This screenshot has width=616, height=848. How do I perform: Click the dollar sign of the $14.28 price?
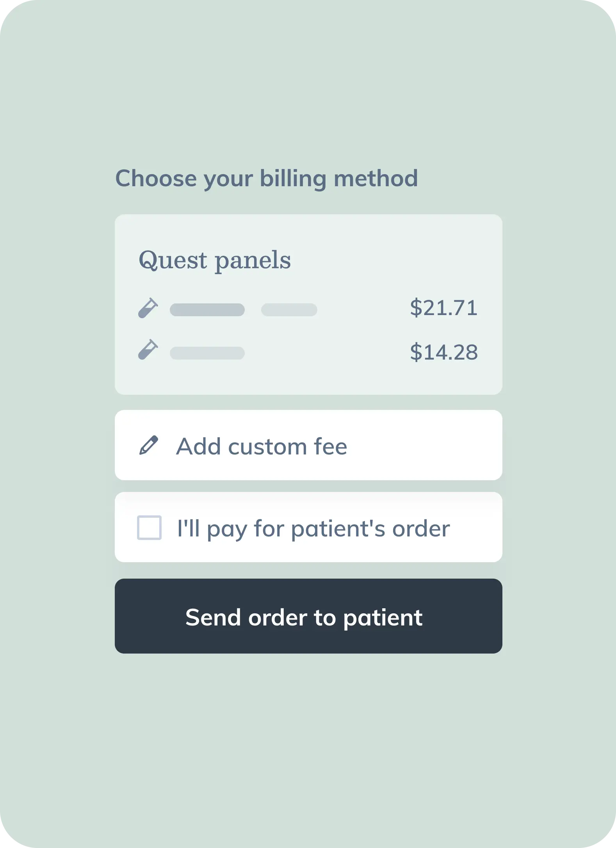(x=416, y=352)
